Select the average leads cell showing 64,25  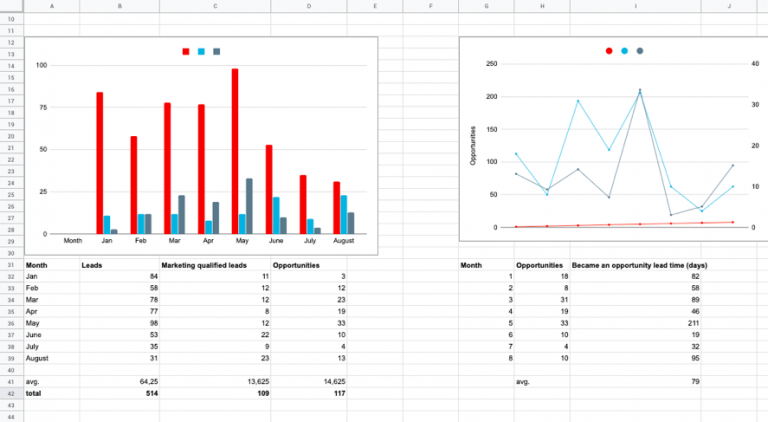click(119, 381)
